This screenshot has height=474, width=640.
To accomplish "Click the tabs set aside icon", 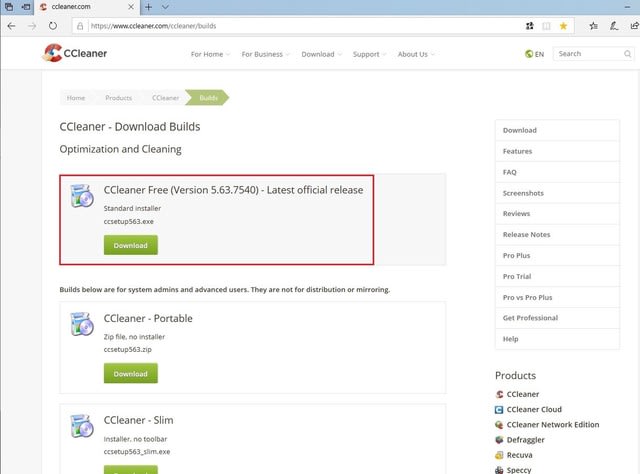I will [x=9, y=7].
